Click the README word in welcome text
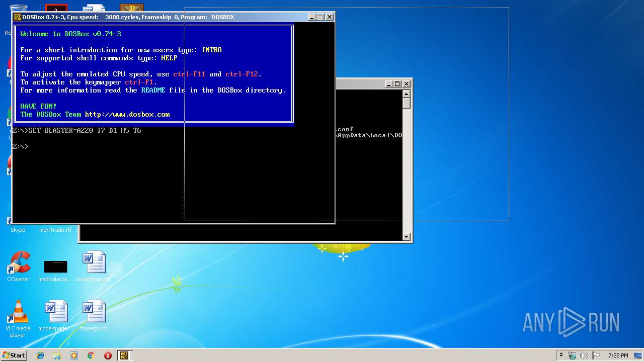Screen dimensions: 644x362 (x=153, y=90)
